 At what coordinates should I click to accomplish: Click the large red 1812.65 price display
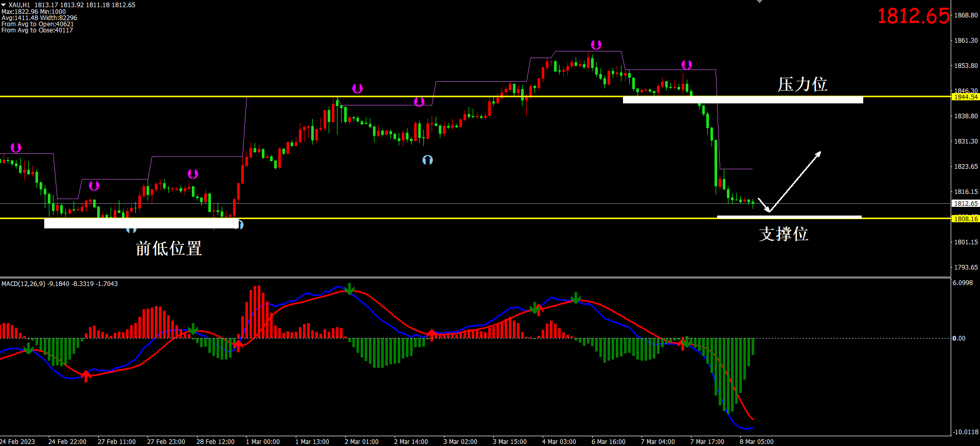tap(913, 16)
